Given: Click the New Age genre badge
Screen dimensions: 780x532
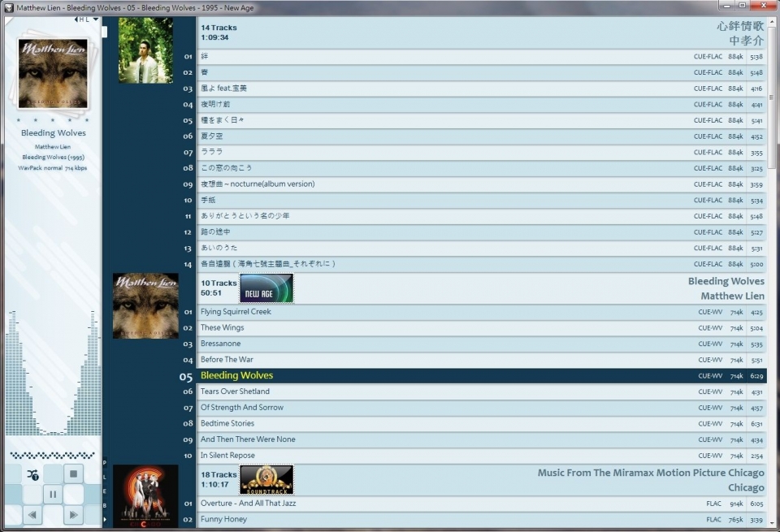Looking at the screenshot, I should [x=266, y=289].
